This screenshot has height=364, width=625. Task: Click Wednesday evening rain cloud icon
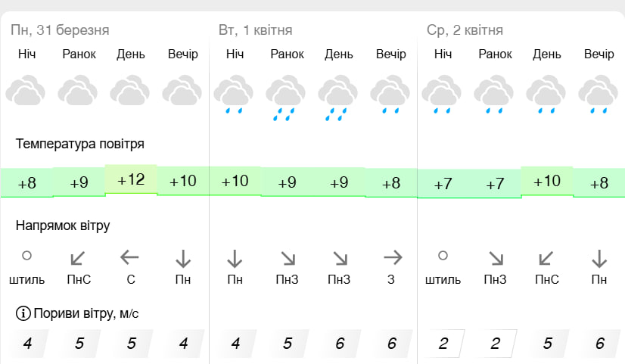tap(599, 95)
